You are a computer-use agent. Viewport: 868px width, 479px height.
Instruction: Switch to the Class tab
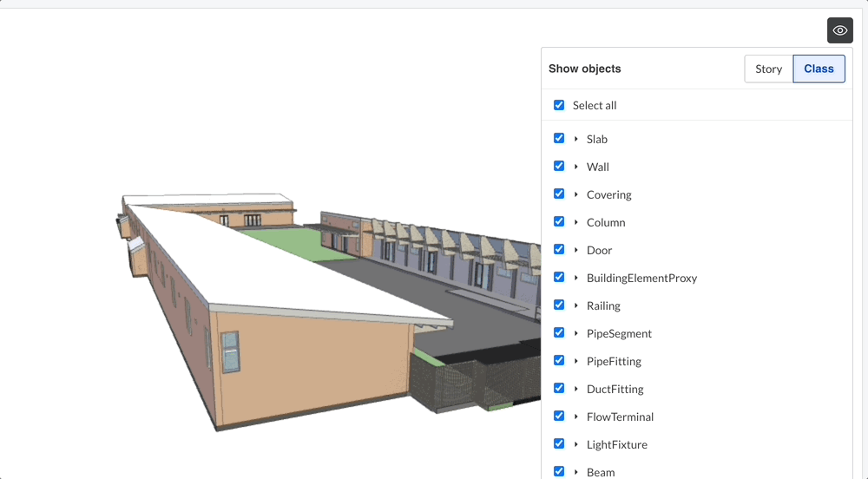pos(819,69)
